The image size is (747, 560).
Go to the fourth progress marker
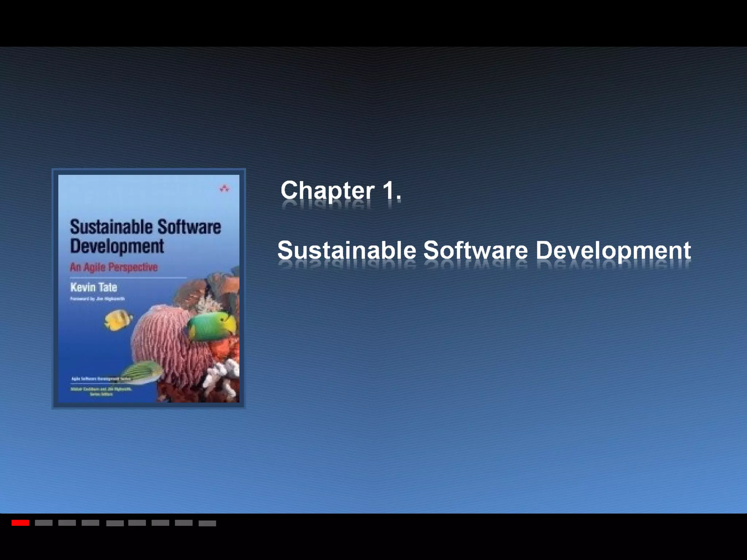pyautogui.click(x=90, y=523)
